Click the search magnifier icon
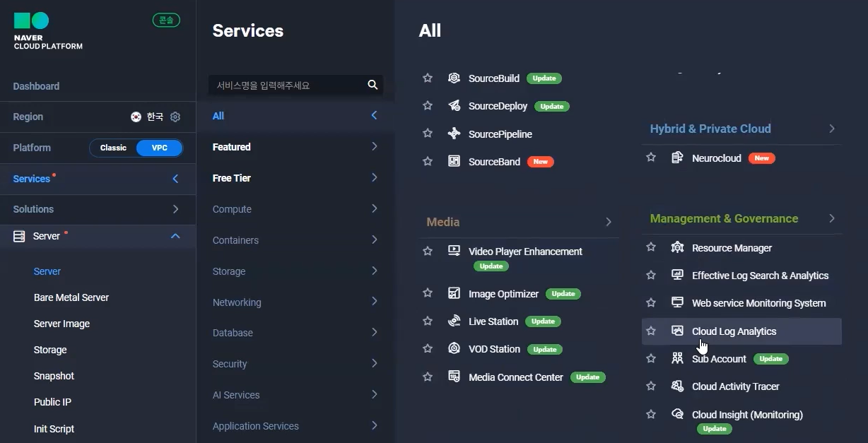 [x=373, y=85]
